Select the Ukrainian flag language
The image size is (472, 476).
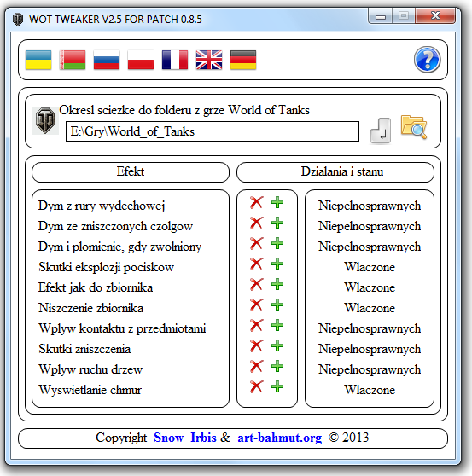(38, 60)
